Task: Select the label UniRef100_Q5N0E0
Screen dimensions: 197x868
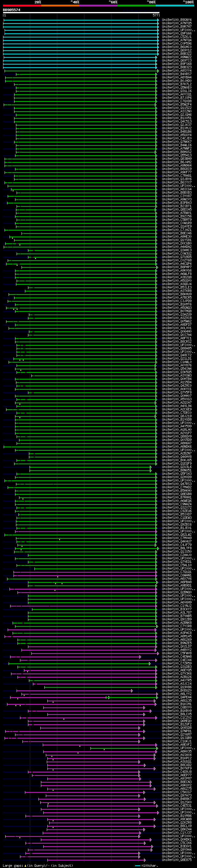Action: click(176, 88)
